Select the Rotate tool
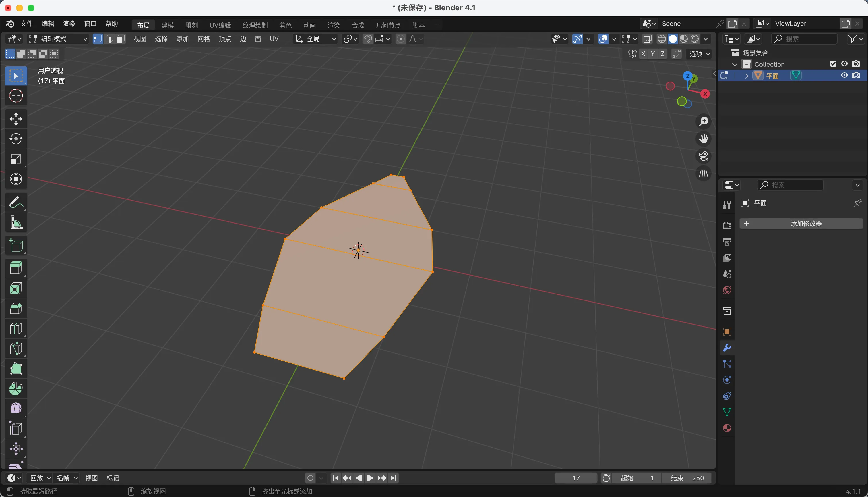This screenshot has width=868, height=497. pyautogui.click(x=16, y=139)
